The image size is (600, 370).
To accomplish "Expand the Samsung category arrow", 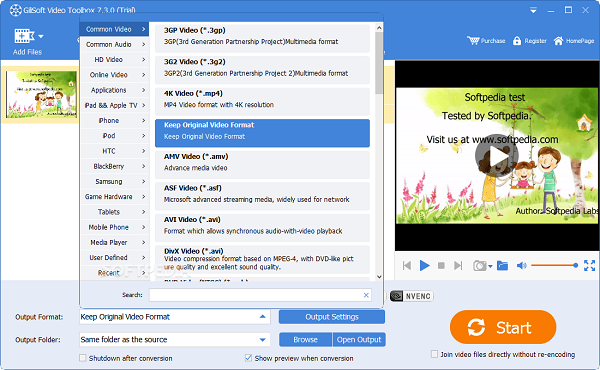I will pyautogui.click(x=143, y=181).
